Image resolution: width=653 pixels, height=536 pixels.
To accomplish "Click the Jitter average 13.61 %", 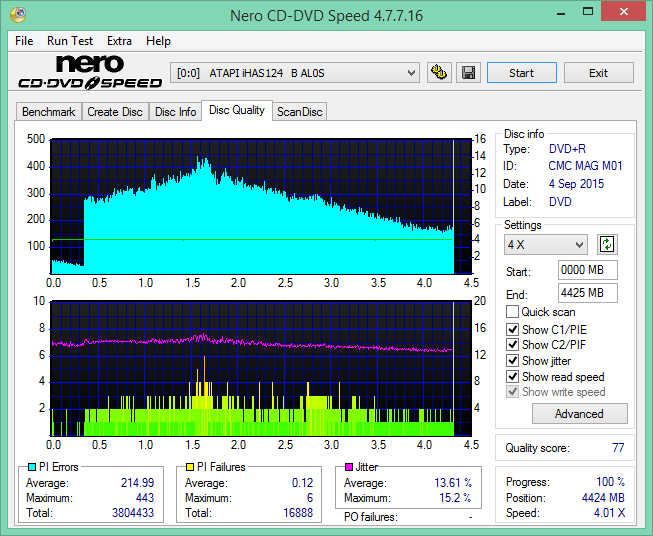I will 453,483.
